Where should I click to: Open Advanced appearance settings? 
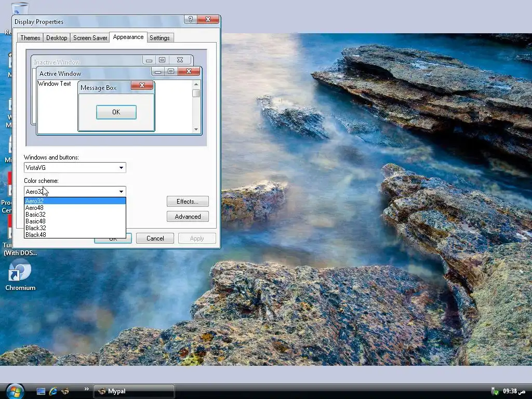pyautogui.click(x=188, y=217)
